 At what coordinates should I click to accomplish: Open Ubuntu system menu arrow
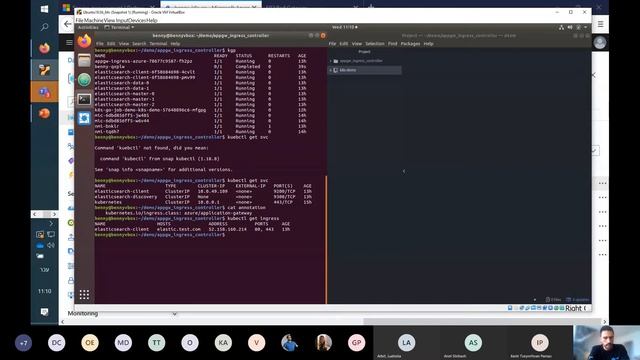[586, 27]
